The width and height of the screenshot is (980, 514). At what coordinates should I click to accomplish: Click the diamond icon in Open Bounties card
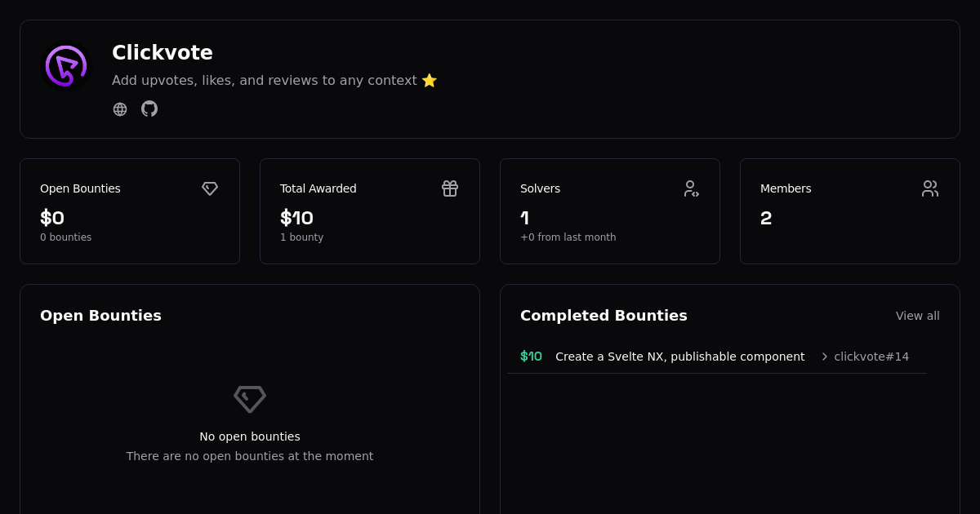[x=210, y=188]
